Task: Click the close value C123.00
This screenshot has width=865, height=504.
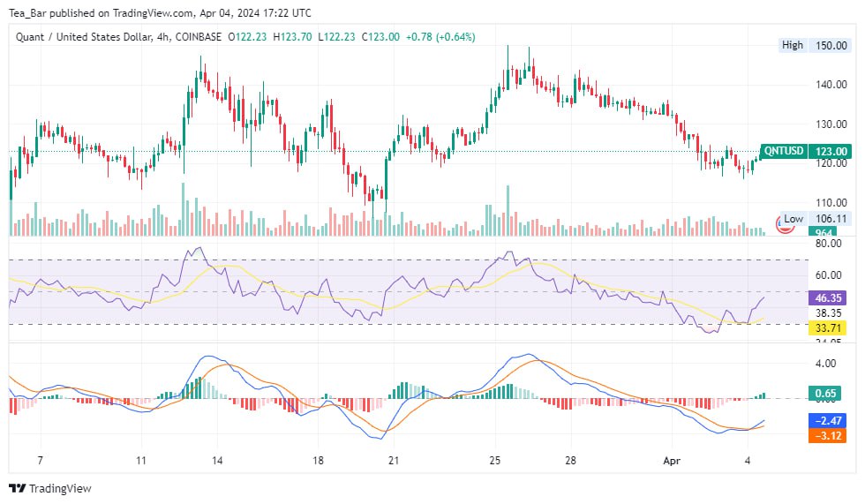Action: coord(380,37)
